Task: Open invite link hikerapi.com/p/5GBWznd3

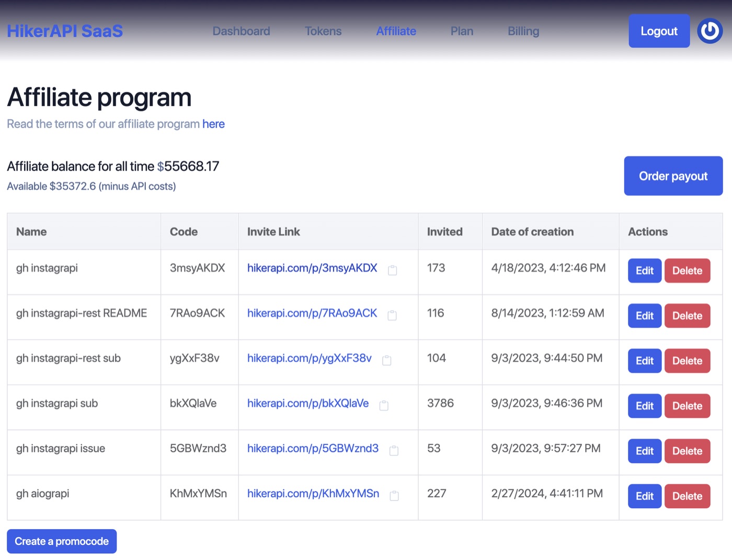Action: click(x=313, y=448)
